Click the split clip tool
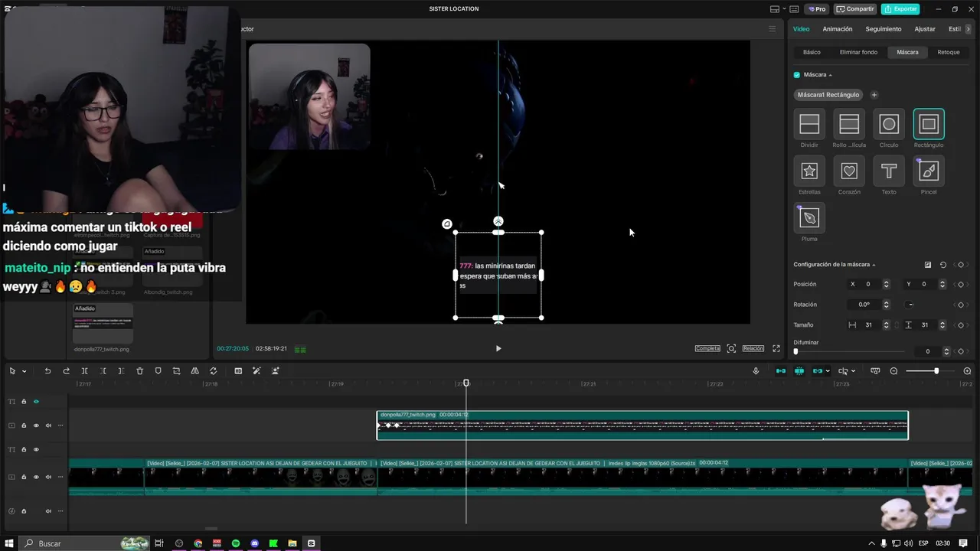Screen dimensions: 980x551 click(x=85, y=371)
